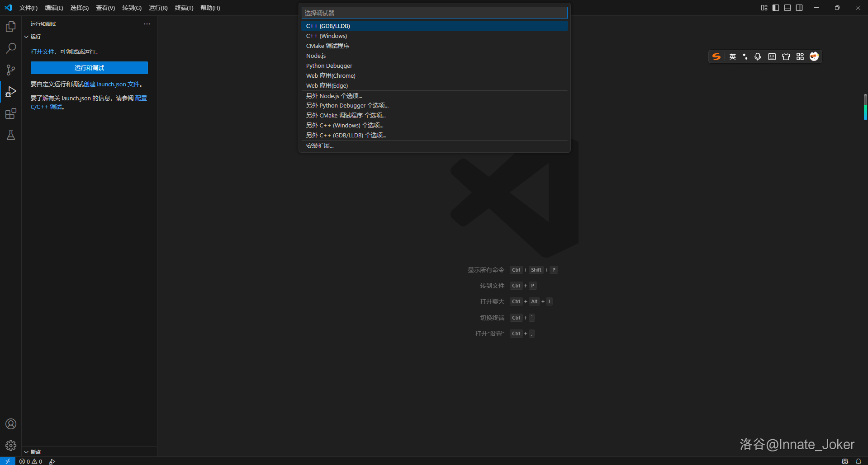This screenshot has width=868, height=465.
Task: Open the 运行(R) menu
Action: pyautogui.click(x=157, y=8)
